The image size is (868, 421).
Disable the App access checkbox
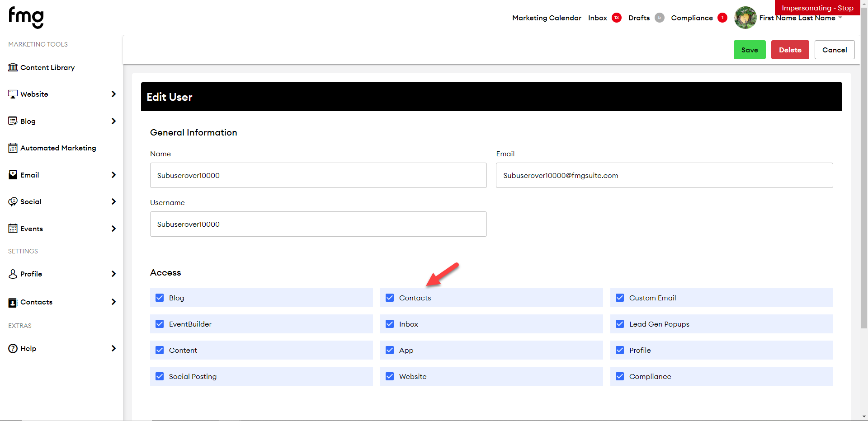pyautogui.click(x=390, y=350)
